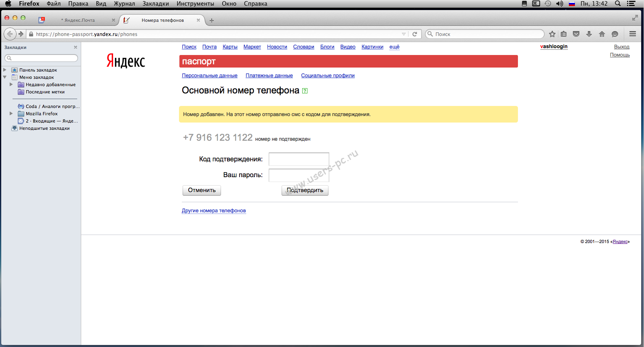Open the Справка menu
644x347 pixels.
pyautogui.click(x=256, y=4)
